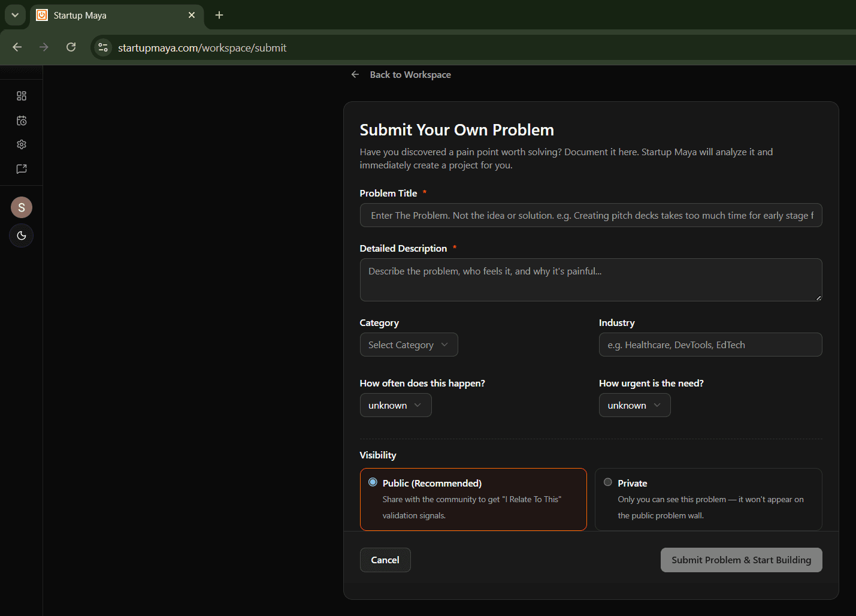Click the browser back arrow

(17, 47)
